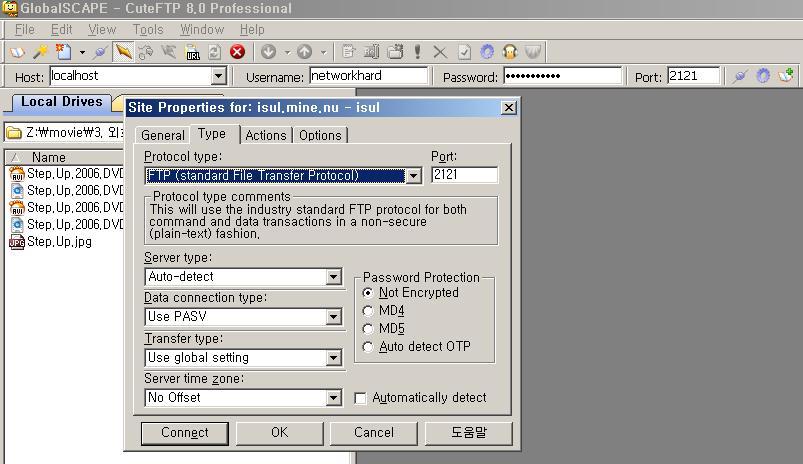This screenshot has width=803, height=464.
Task: Click the Port field in Site Properties dialog
Action: [x=464, y=175]
